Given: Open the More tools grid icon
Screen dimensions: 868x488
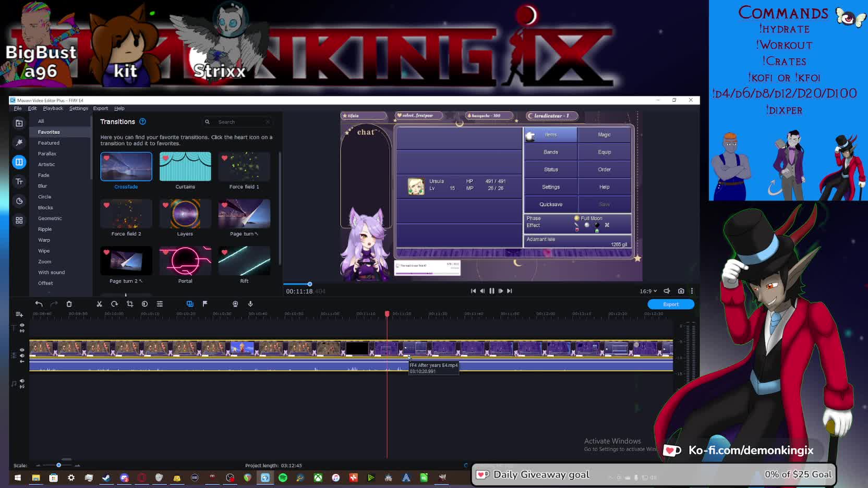Looking at the screenshot, I should (x=19, y=221).
